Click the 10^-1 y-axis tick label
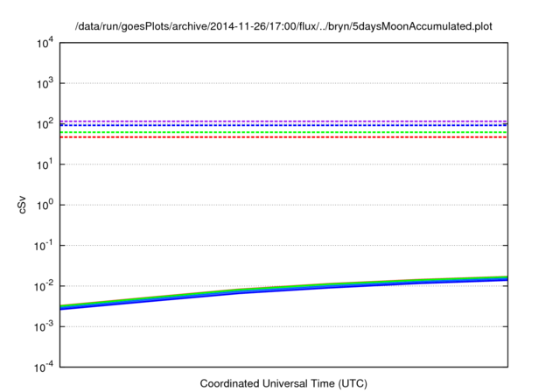The width and height of the screenshot is (560, 392). (x=44, y=246)
